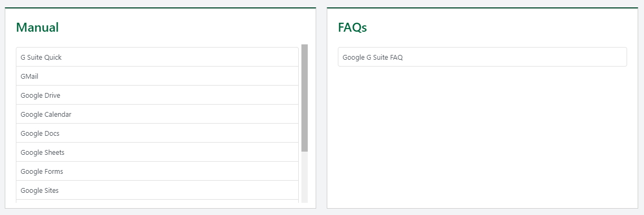Select the GMail manual entry
644x215 pixels.
point(30,76)
